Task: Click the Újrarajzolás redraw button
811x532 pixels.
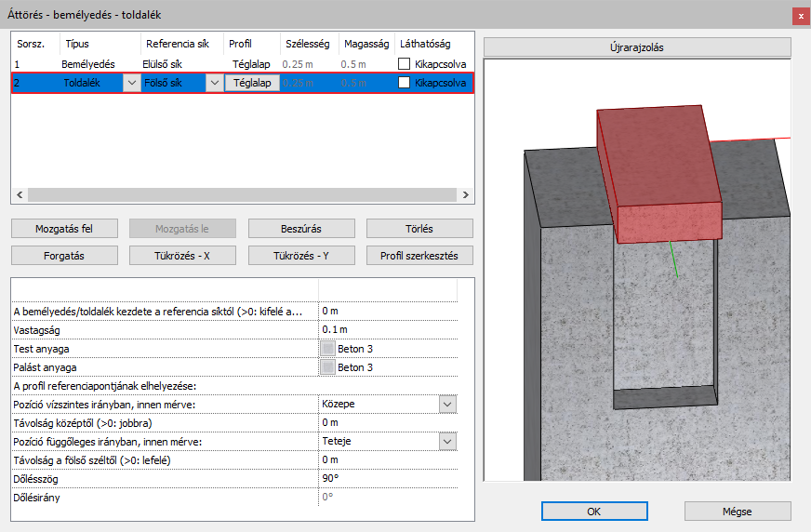Action: click(637, 47)
